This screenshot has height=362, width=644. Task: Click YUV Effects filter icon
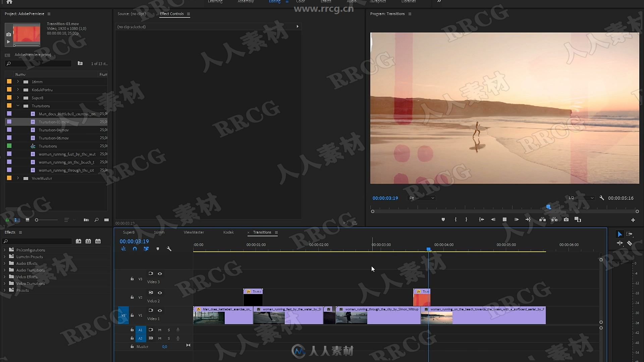98,241
